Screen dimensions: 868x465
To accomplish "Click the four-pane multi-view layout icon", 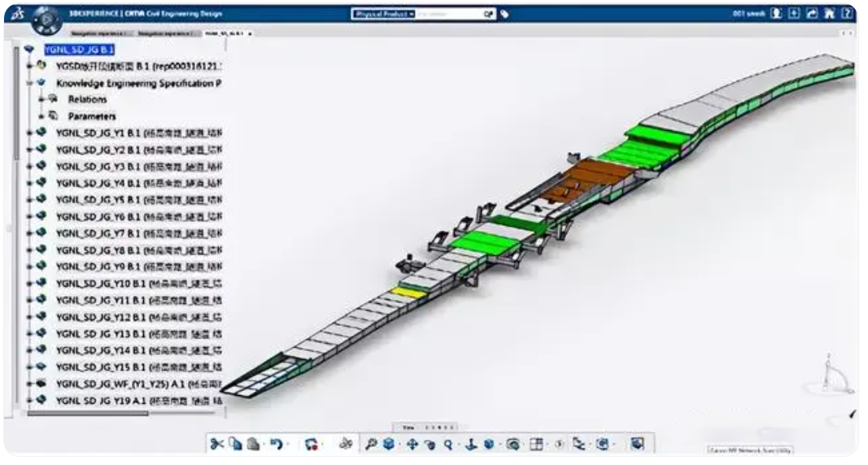I will pos(537,444).
